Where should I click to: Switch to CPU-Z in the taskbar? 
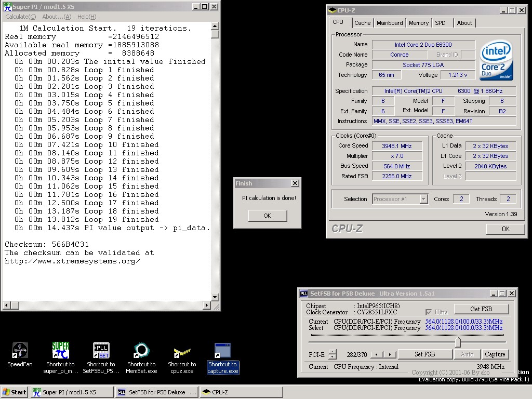(x=241, y=392)
